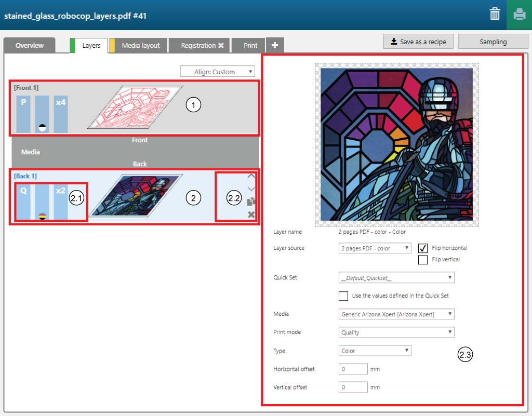This screenshot has height=416, width=532.
Task: Click the Vertical offset input field
Action: [353, 387]
